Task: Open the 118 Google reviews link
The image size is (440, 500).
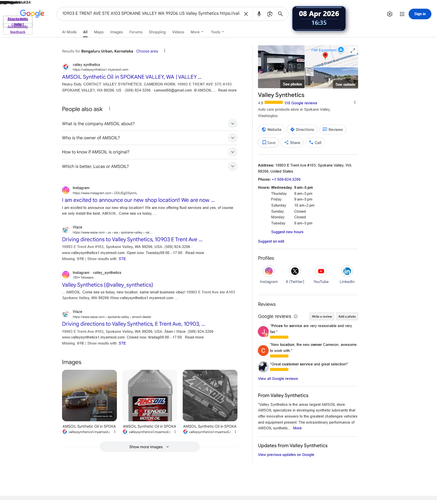Action: [x=301, y=103]
